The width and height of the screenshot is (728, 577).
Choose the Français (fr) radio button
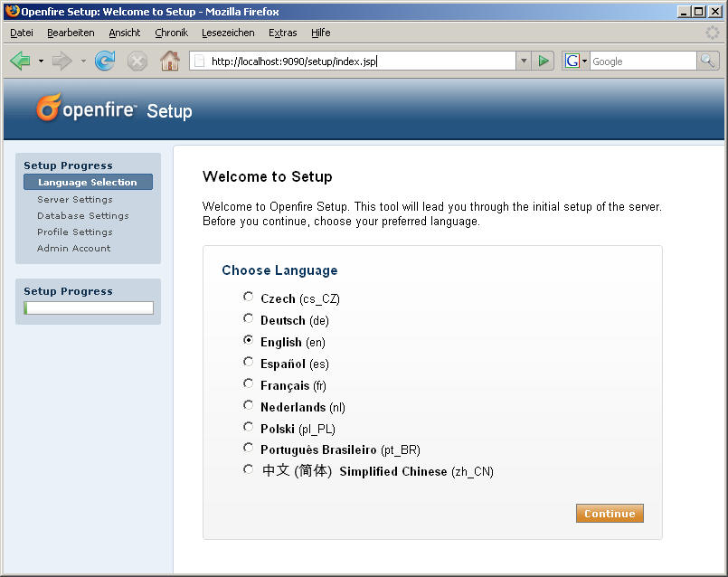tap(249, 384)
